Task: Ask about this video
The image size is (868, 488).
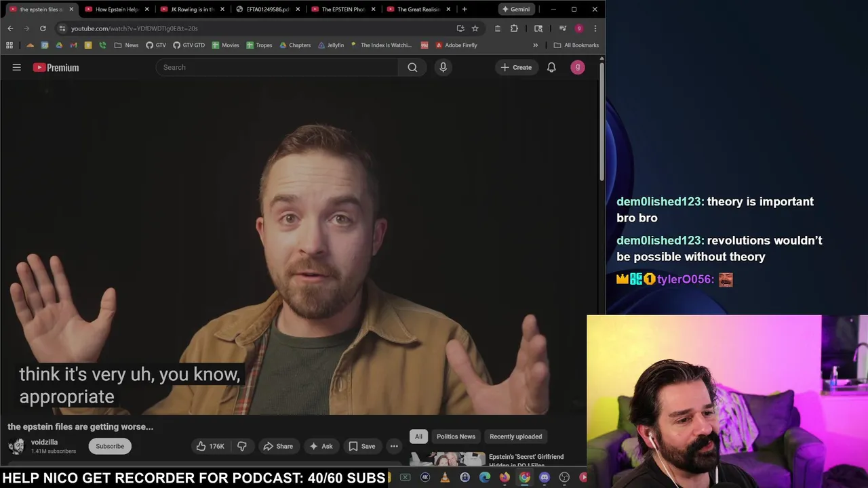Action: click(321, 446)
